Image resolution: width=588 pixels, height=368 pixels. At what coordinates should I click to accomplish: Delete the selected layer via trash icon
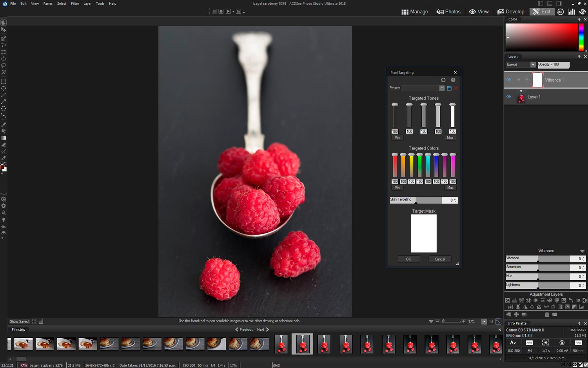[x=547, y=314]
